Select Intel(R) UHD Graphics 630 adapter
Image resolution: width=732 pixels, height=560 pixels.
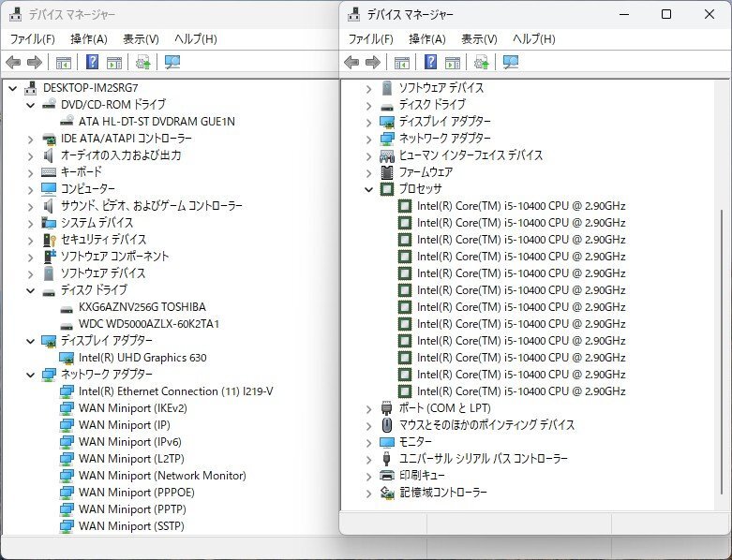pos(142,358)
